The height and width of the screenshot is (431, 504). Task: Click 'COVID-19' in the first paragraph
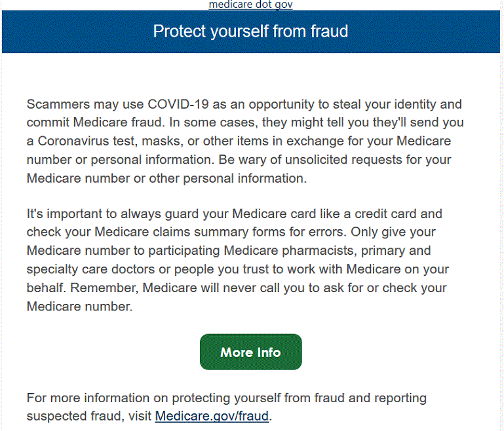178,104
